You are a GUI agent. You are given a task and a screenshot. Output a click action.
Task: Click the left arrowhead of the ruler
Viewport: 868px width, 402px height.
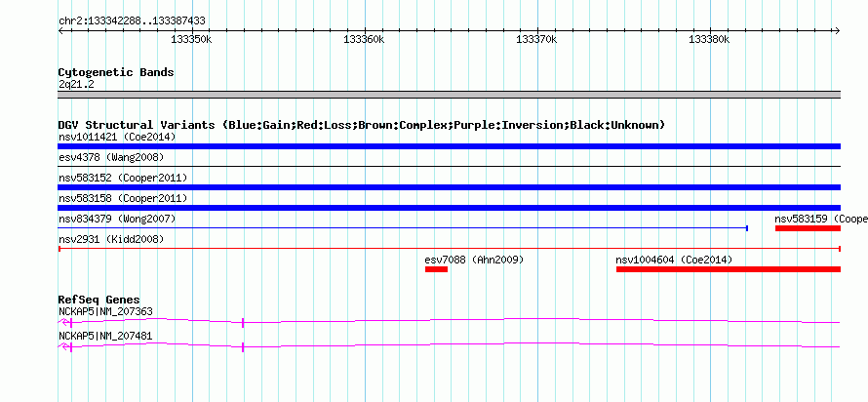(x=60, y=31)
